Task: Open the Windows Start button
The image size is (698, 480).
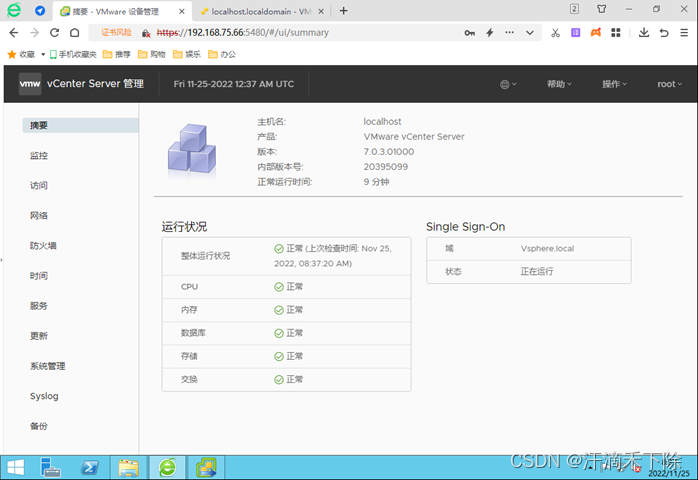Action: (16, 468)
